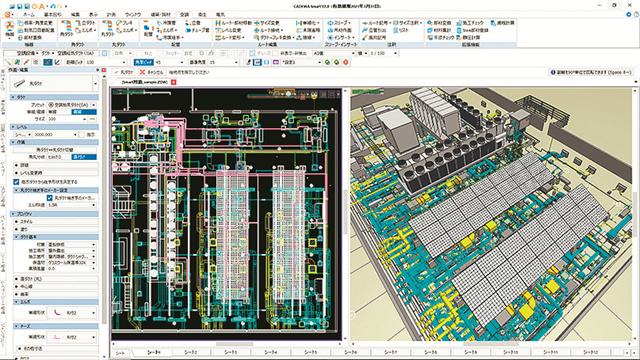
Task: Expand the 詳細 section
Action: point(56,165)
